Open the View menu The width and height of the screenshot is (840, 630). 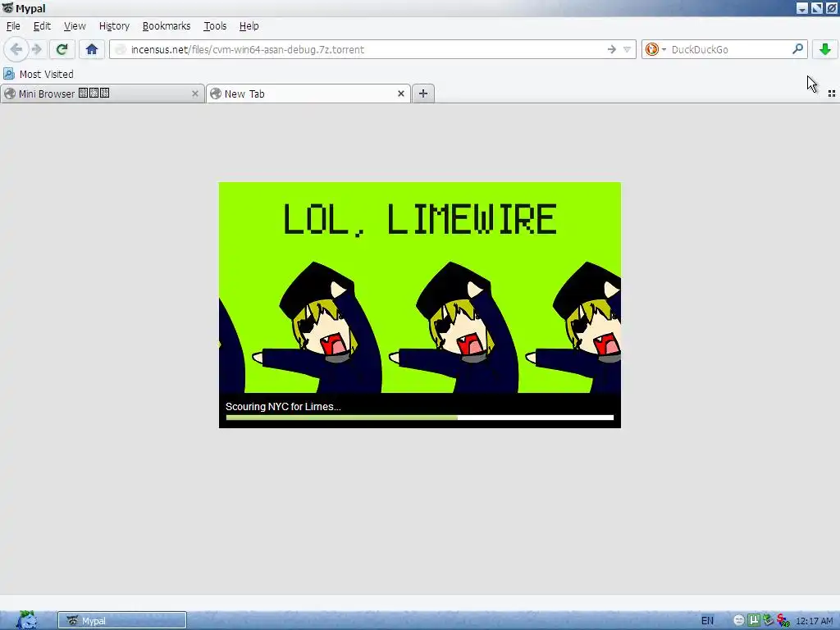75,25
